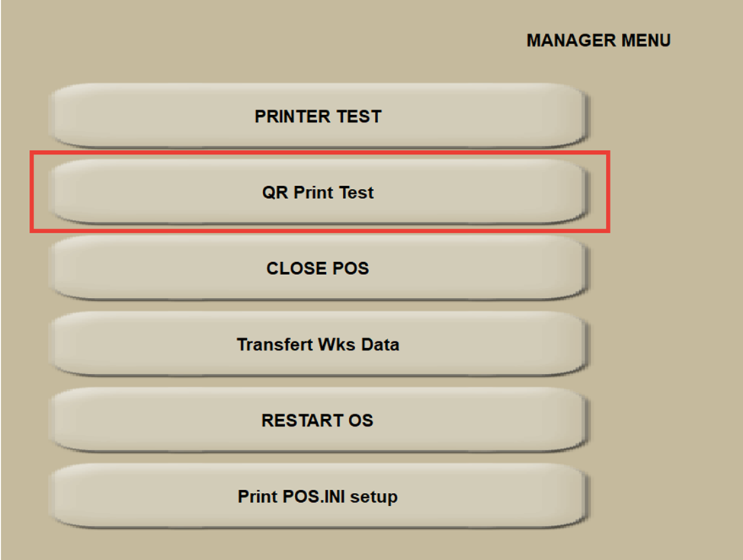Tap the "Transfert Wks Data" label
Screen dimensions: 743x560
[318, 344]
